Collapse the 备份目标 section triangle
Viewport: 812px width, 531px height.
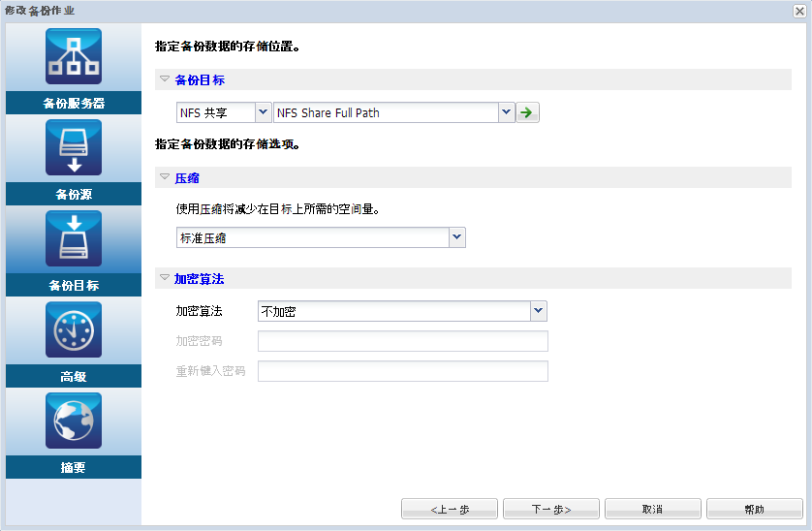165,79
